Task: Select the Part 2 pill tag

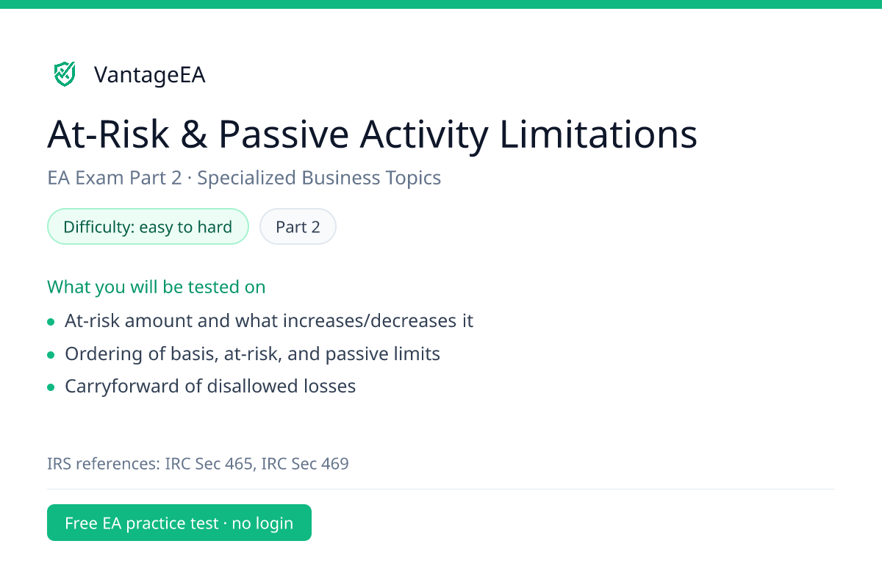Action: pyautogui.click(x=298, y=227)
